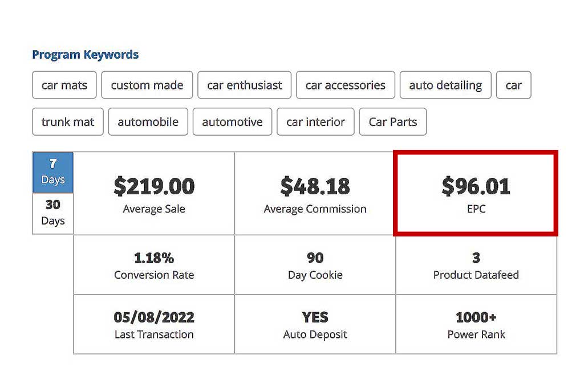Open the "car accessories" keyword tag

pyautogui.click(x=345, y=85)
